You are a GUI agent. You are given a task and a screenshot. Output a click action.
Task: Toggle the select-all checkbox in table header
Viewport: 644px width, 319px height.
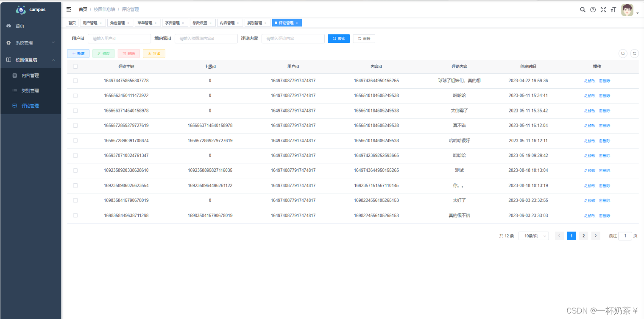75,67
